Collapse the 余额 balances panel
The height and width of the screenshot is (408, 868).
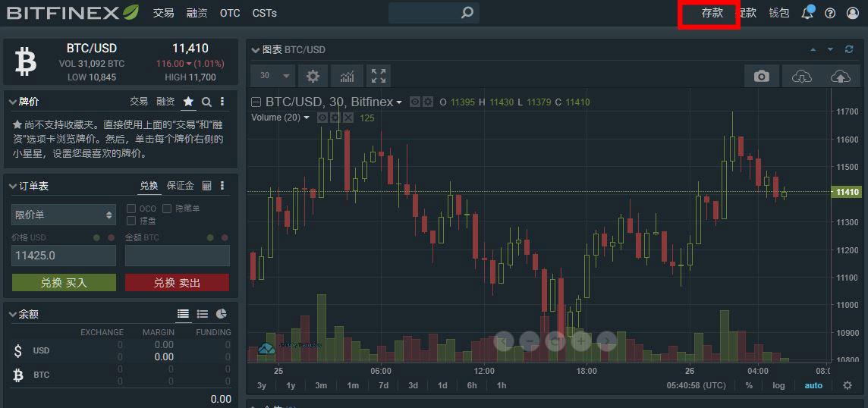coord(13,315)
